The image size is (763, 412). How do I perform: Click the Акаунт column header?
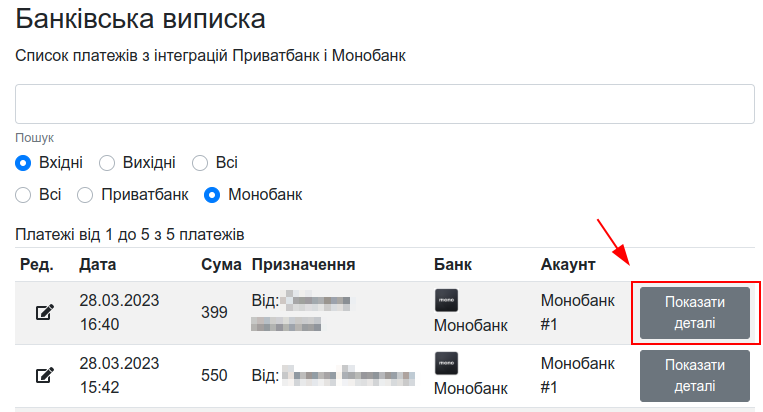coord(568,265)
